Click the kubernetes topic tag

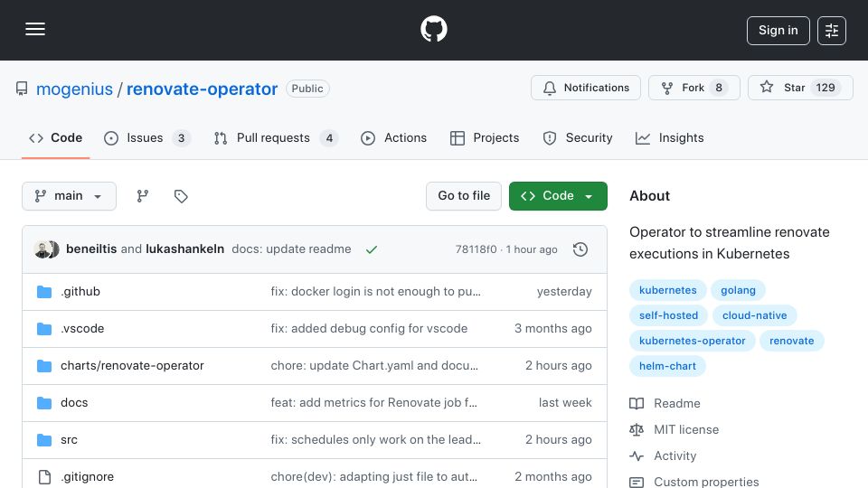667,290
